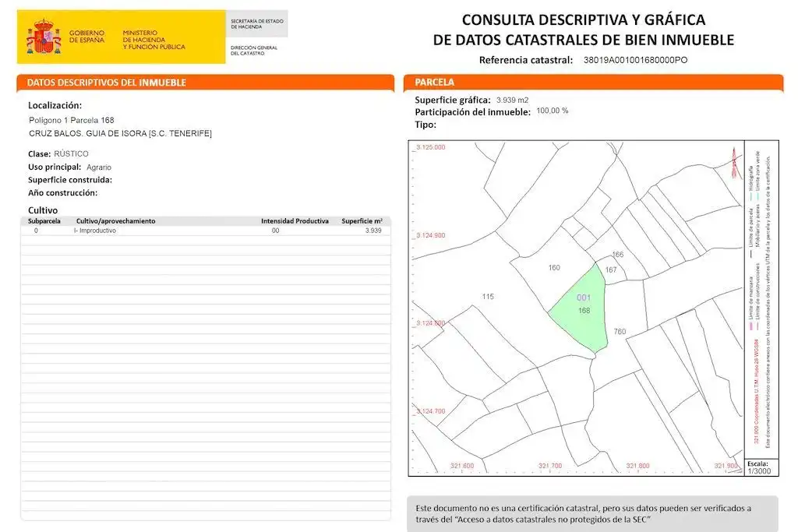Click the 'Escala:' label
Viewport: 798px width, 532px height.
click(x=757, y=464)
